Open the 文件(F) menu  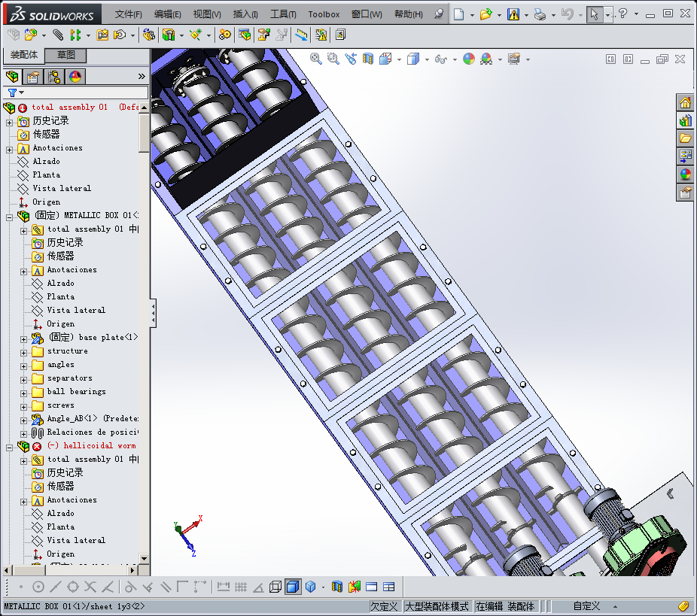click(128, 14)
